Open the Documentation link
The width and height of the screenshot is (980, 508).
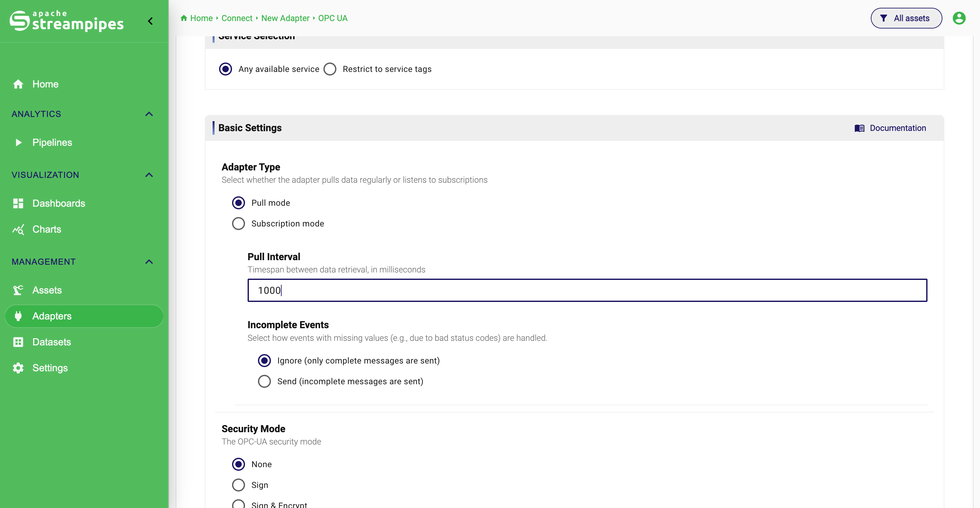tap(890, 128)
